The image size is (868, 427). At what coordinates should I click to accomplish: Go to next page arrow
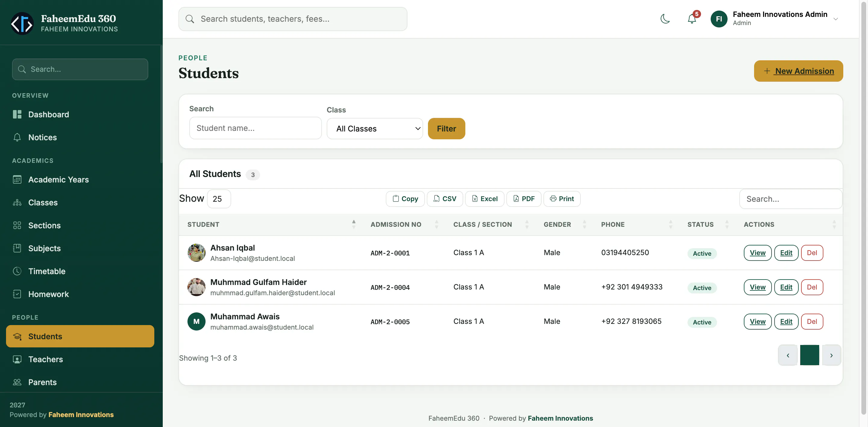click(x=831, y=355)
